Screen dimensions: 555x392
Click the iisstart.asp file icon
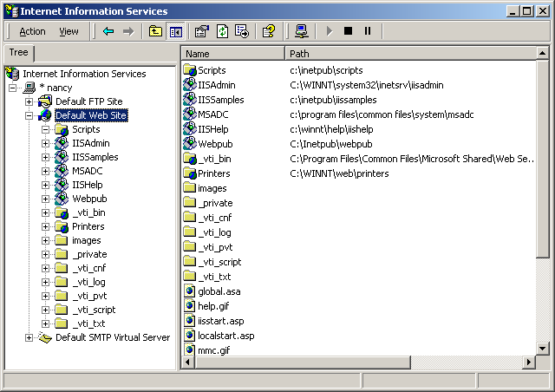[190, 321]
